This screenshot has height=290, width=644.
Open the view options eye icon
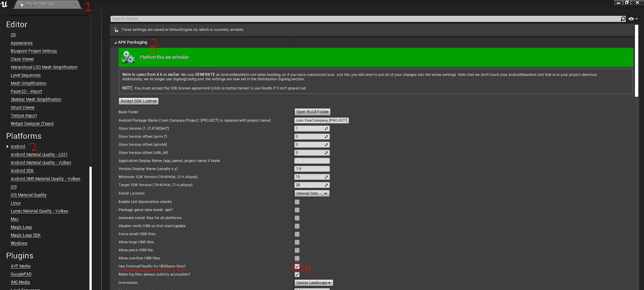click(x=632, y=19)
